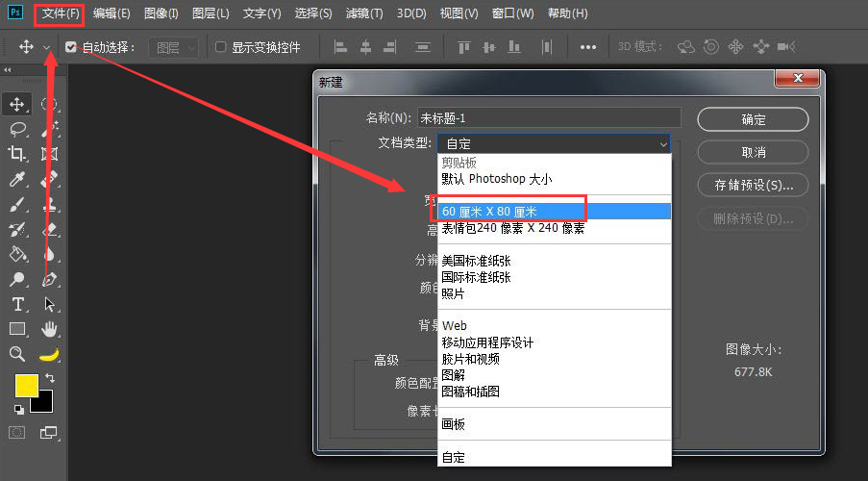Collapse the toolbox with double-arrow

[7, 70]
